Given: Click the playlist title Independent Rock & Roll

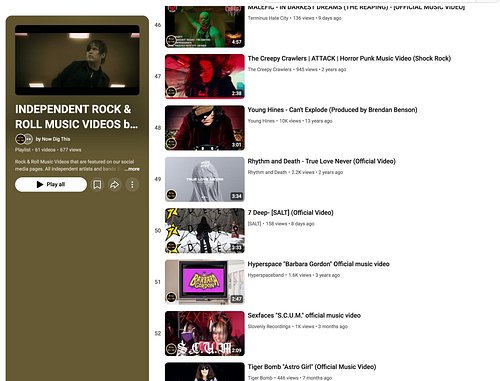Looking at the screenshot, I should [x=76, y=116].
